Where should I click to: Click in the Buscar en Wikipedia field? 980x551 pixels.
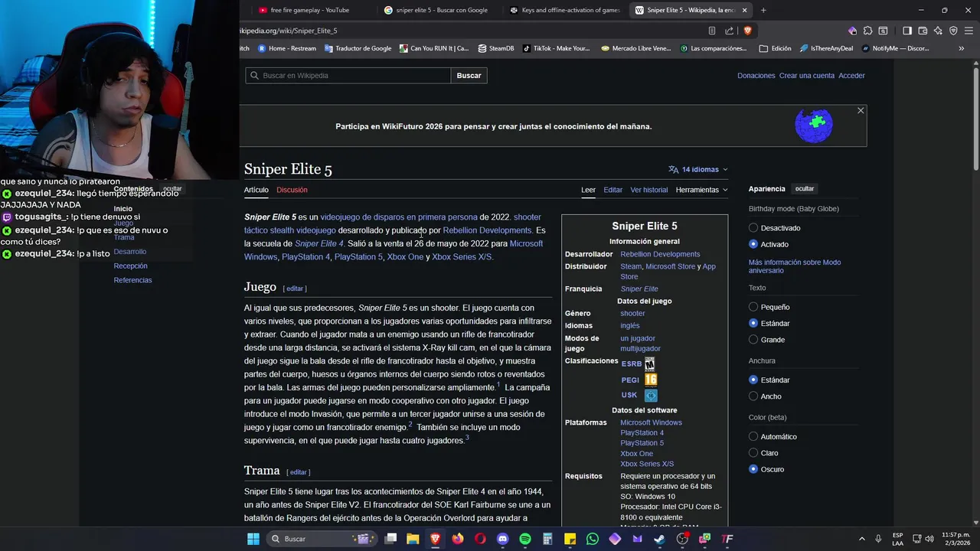coord(348,76)
